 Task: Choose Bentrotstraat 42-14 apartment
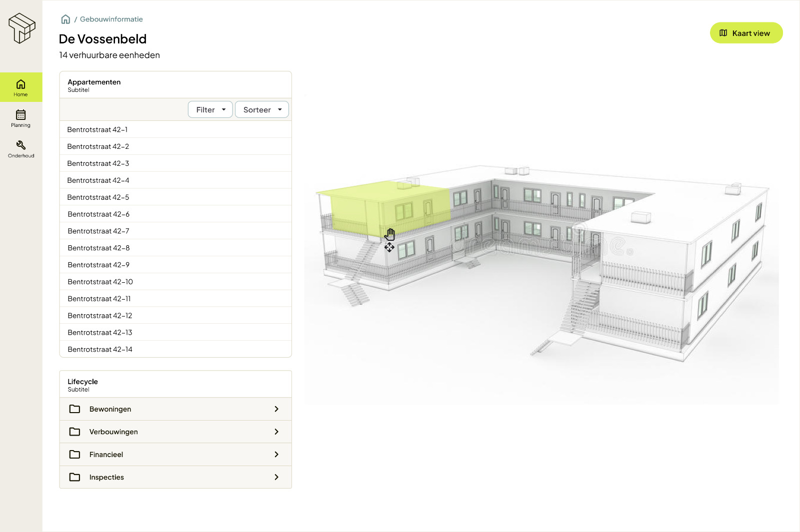point(100,350)
